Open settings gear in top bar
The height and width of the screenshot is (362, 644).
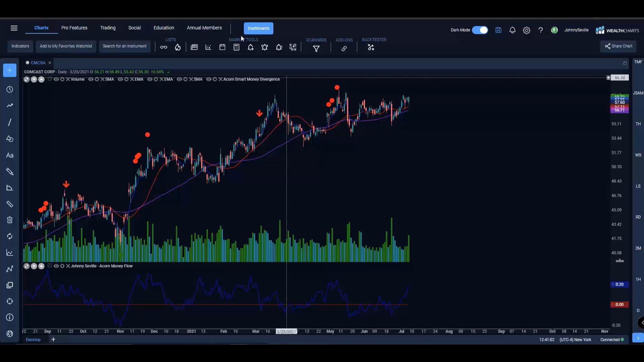(527, 31)
